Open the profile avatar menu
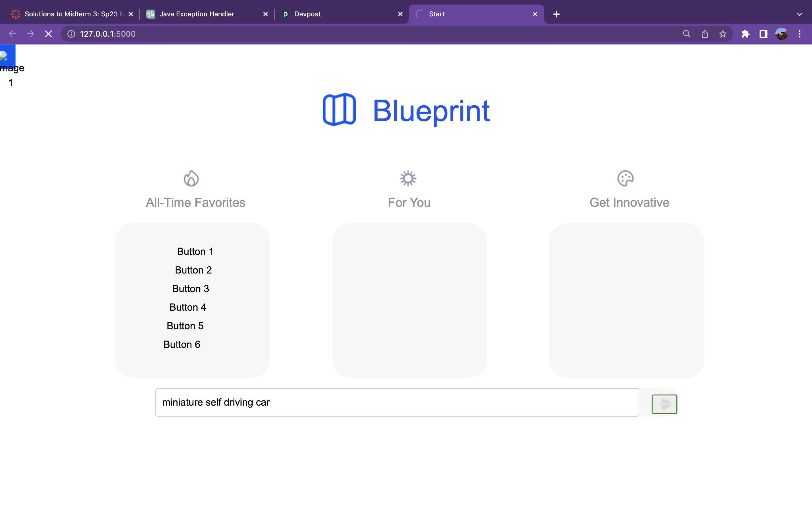The width and height of the screenshot is (812, 507). click(x=781, y=34)
